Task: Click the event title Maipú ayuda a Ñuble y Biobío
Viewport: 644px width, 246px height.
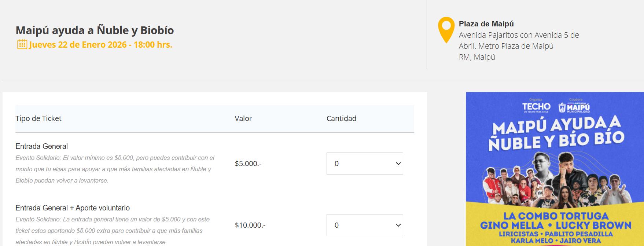Action: coord(95,30)
